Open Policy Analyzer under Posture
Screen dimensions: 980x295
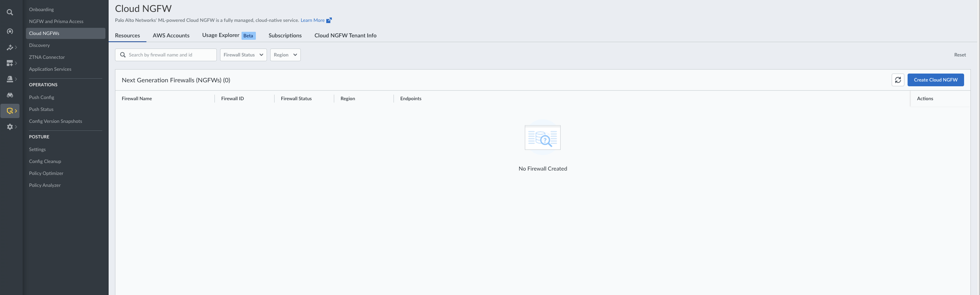tap(66, 185)
